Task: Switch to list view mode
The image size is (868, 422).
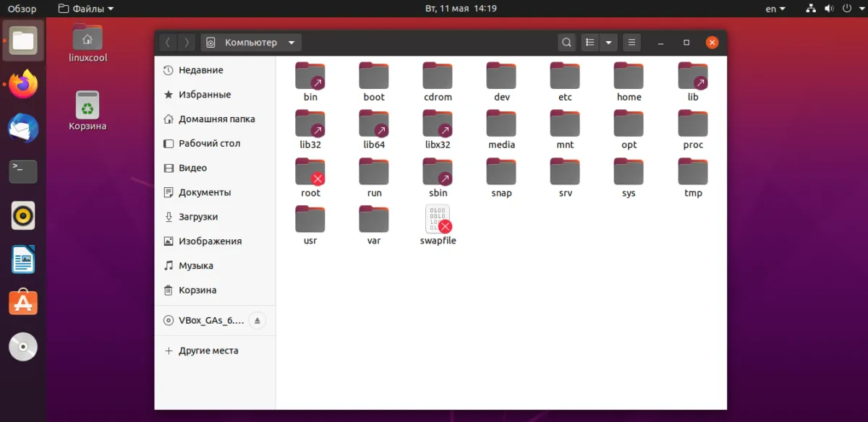Action: 590,43
